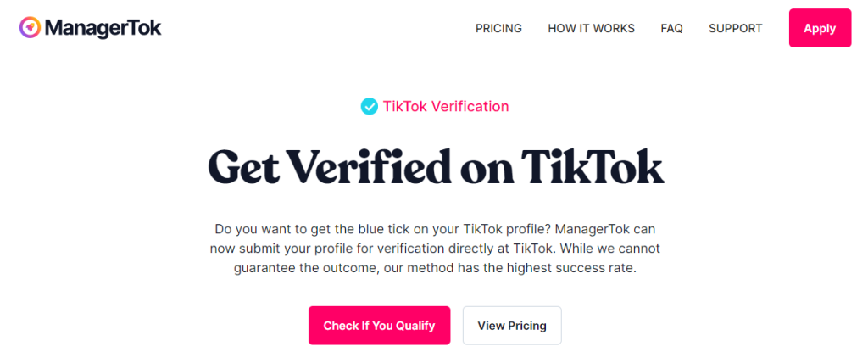Click the ManagerTok rocket logo icon
Viewport: 868px width, 352px height.
coord(30,27)
